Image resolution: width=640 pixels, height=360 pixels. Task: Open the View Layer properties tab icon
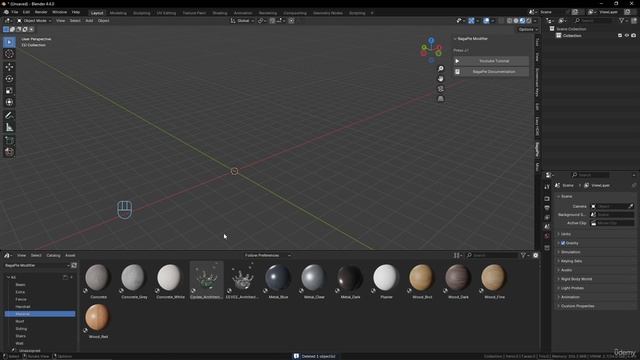click(x=547, y=218)
